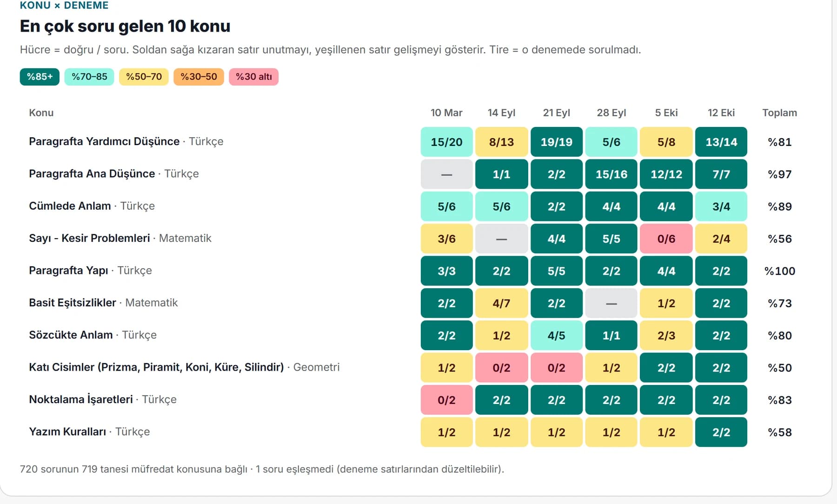Select the %30–50 legend chip

click(x=199, y=77)
